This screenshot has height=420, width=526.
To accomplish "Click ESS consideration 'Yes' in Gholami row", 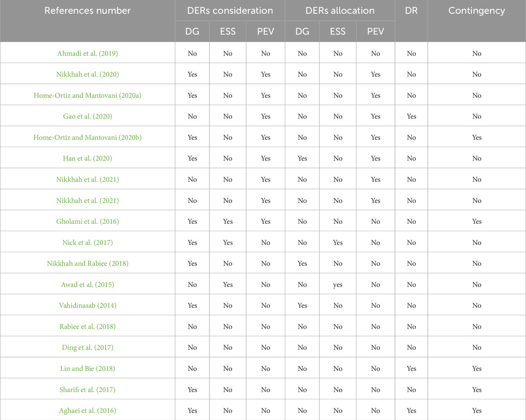I will tap(228, 221).
